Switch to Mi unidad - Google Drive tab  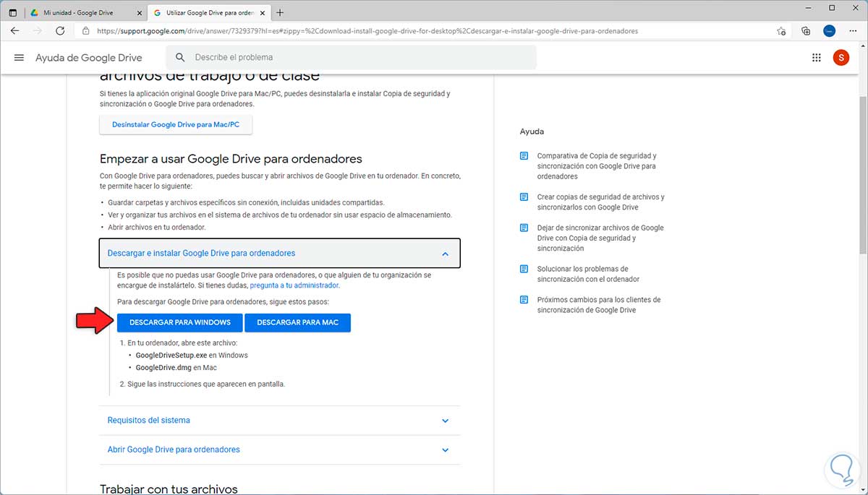(x=85, y=12)
